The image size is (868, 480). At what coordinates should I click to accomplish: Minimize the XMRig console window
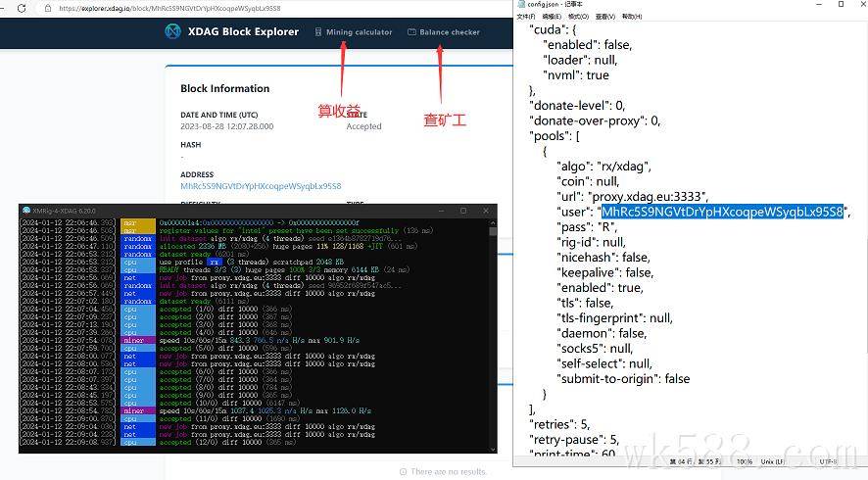click(441, 211)
